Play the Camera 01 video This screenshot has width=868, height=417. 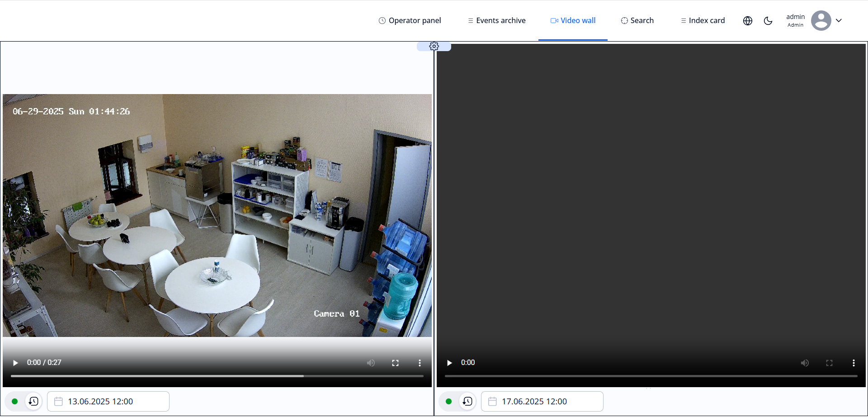(x=15, y=363)
